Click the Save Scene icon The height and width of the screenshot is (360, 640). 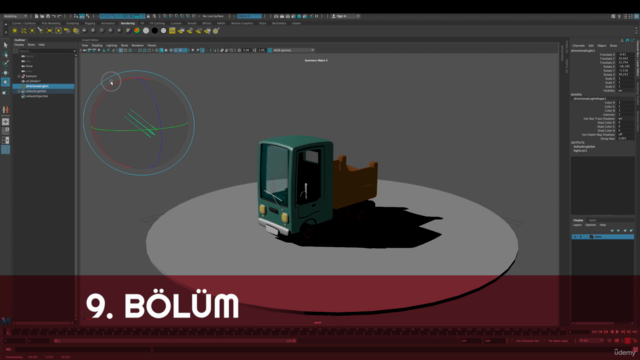pos(48,16)
